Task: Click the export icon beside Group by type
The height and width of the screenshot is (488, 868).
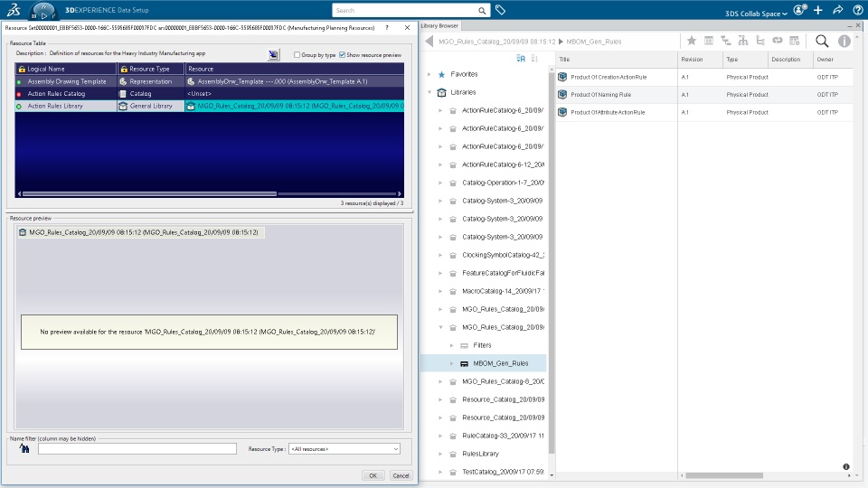Action: point(273,55)
